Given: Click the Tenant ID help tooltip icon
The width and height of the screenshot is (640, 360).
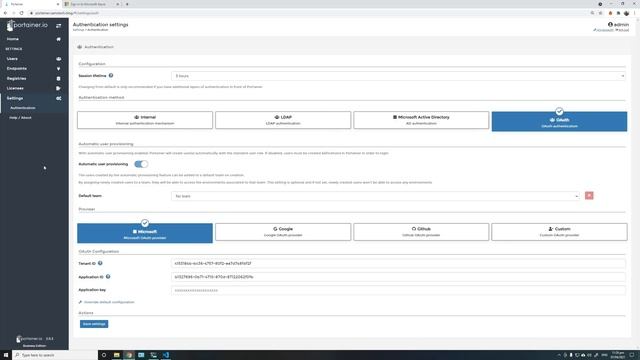Looking at the screenshot, I should click(x=100, y=263).
